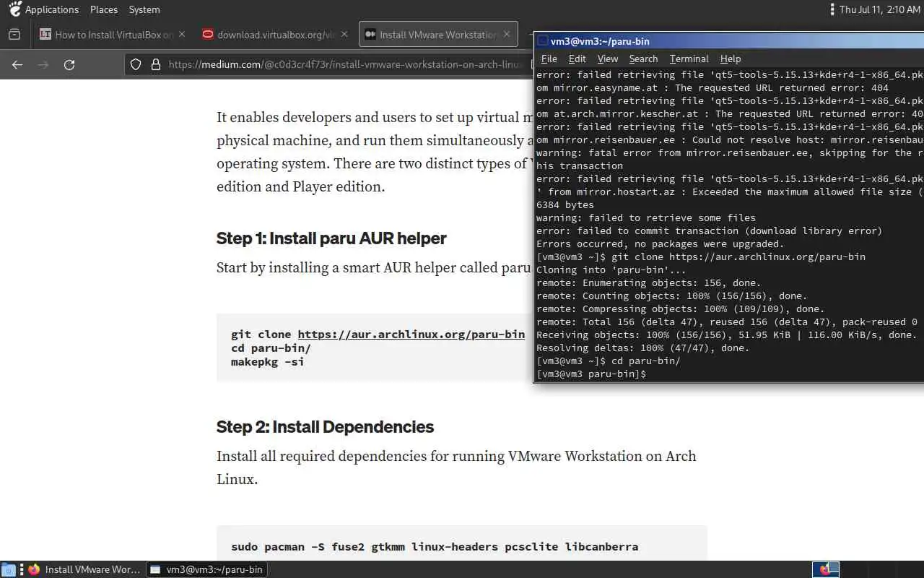
Task: Close the download.virtualbox.org tab
Action: (344, 34)
